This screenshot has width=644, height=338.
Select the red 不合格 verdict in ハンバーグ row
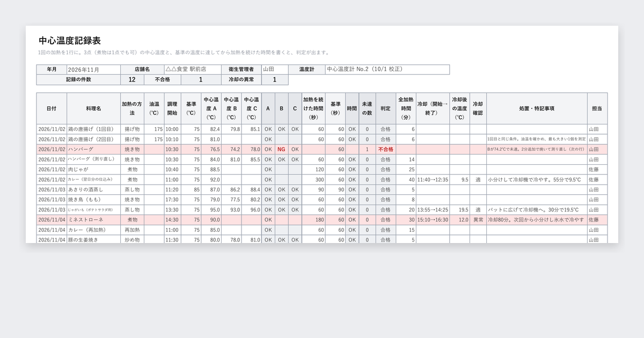tap(386, 149)
